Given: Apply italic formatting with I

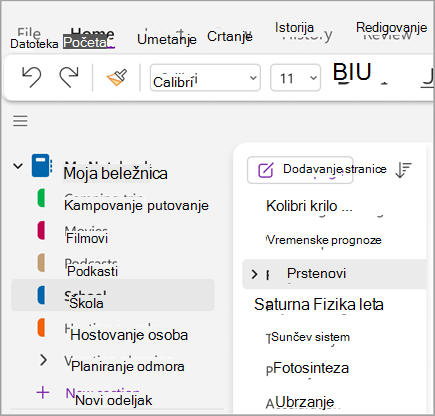Looking at the screenshot, I should coord(350,72).
